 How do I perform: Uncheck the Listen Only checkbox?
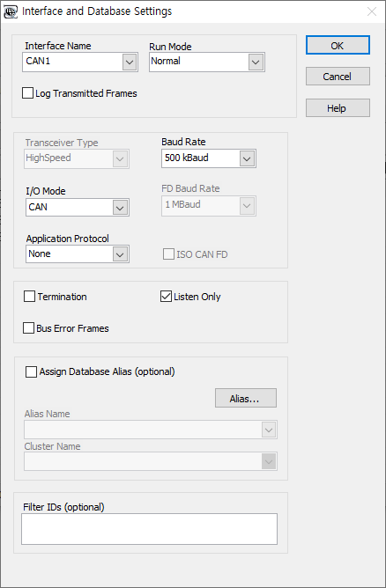point(166,297)
